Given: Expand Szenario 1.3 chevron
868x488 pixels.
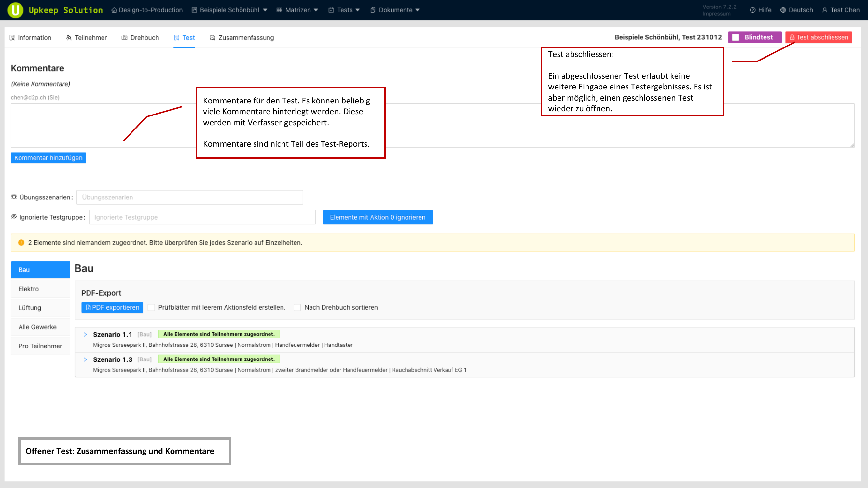Looking at the screenshot, I should pyautogui.click(x=85, y=359).
